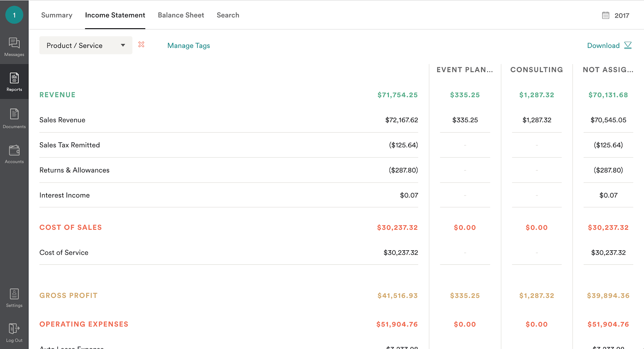644x349 pixels.
Task: Click Consulting Cost of Sales $0.00
Action: 537,227
